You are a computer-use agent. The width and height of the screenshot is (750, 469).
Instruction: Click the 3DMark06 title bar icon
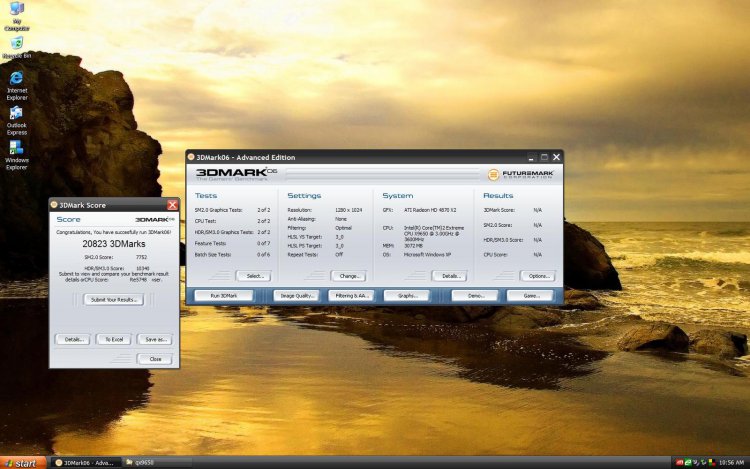(191, 157)
